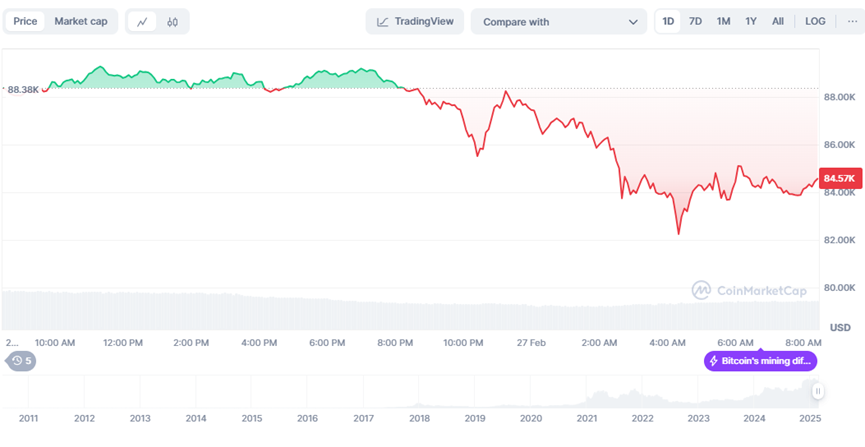Open the history events badge showing 5
The width and height of the screenshot is (865, 447).
21,361
